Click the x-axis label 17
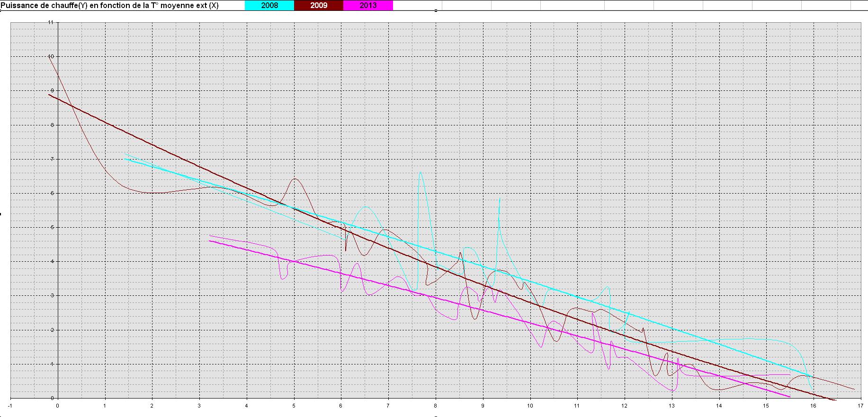Viewport: 868px width, 417px height. (x=860, y=405)
